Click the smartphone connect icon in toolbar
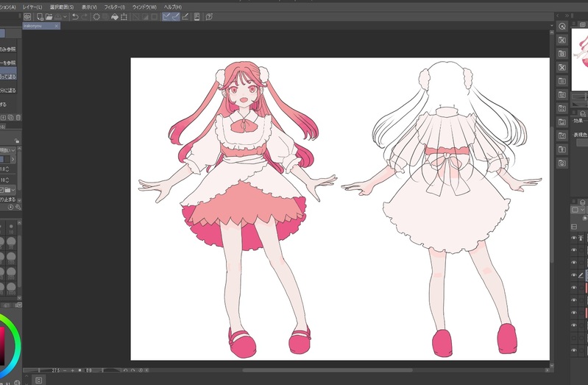This screenshot has width=588, height=385. [197, 16]
